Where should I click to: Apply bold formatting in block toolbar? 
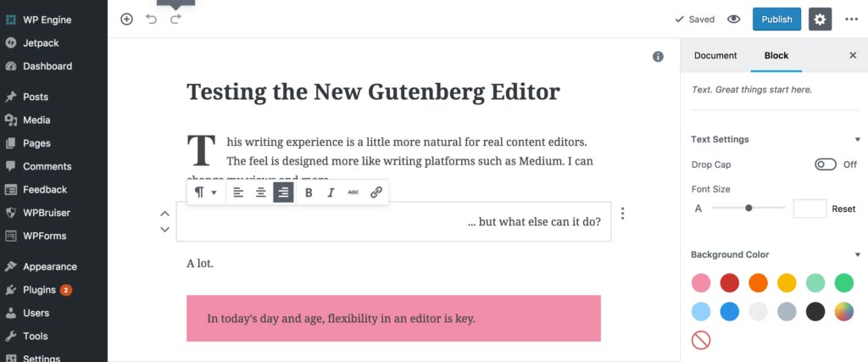coord(309,192)
